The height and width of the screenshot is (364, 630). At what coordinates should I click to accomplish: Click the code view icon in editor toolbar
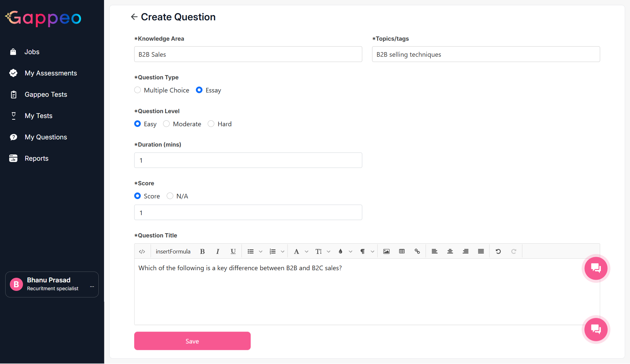(x=142, y=252)
